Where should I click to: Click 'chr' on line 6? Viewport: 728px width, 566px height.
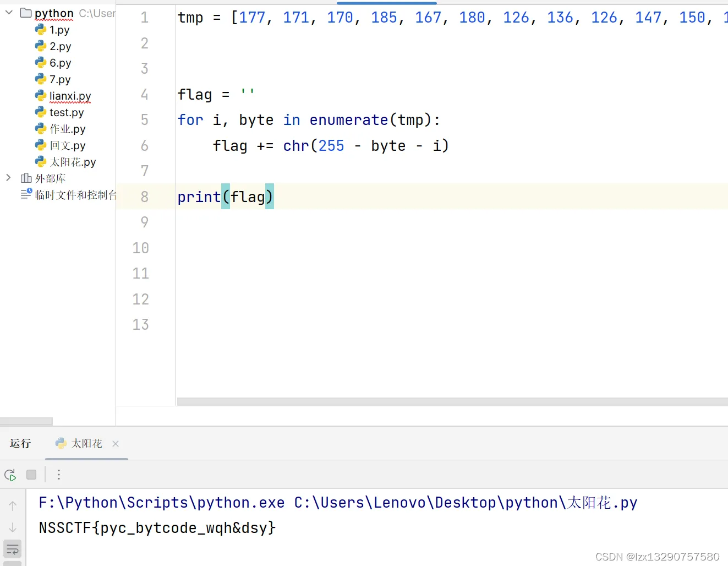point(296,146)
